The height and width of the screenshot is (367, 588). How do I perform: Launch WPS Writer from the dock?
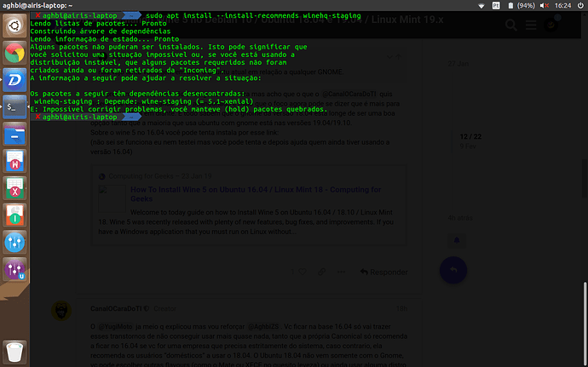point(14,161)
